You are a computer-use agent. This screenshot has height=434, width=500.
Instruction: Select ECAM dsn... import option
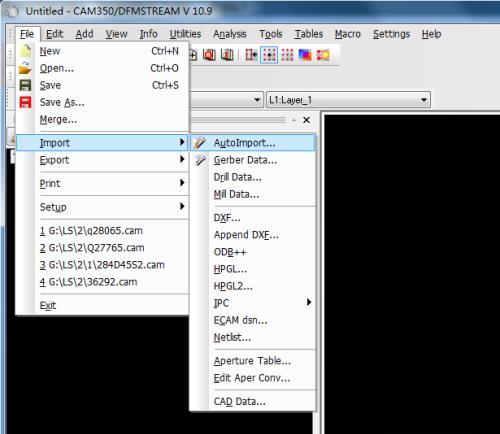click(x=253, y=320)
